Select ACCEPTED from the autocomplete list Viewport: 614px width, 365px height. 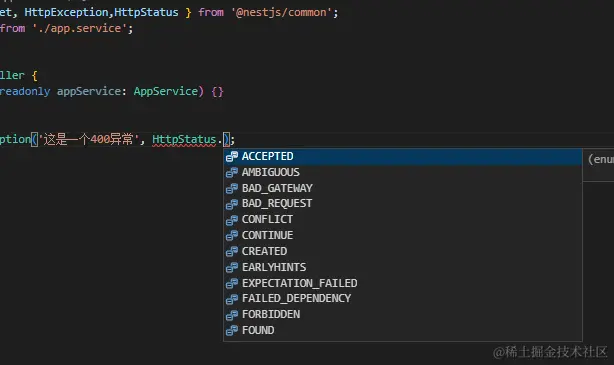(403, 156)
